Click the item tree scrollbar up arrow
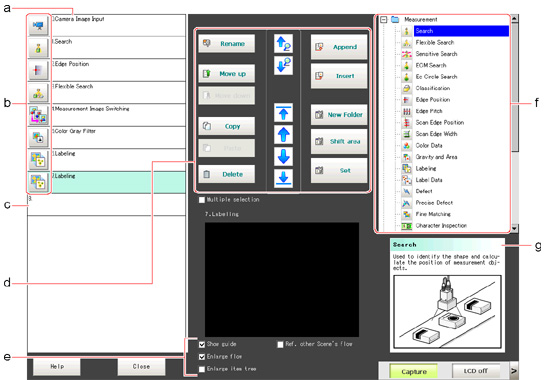This screenshot has height=380, width=546. point(515,18)
